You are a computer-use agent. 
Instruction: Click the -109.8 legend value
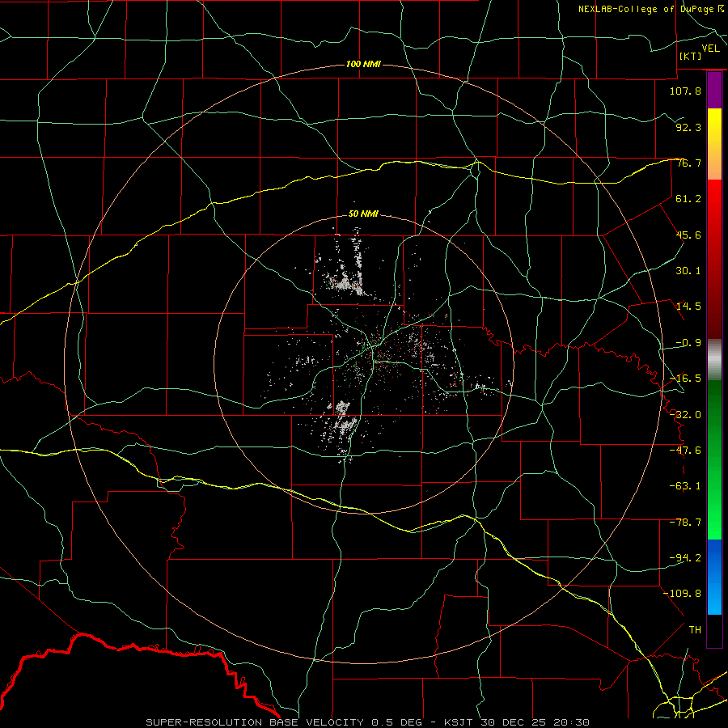click(682, 594)
